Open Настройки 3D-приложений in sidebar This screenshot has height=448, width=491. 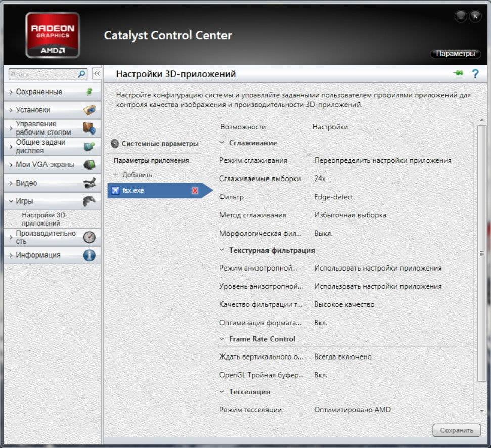coord(44,219)
